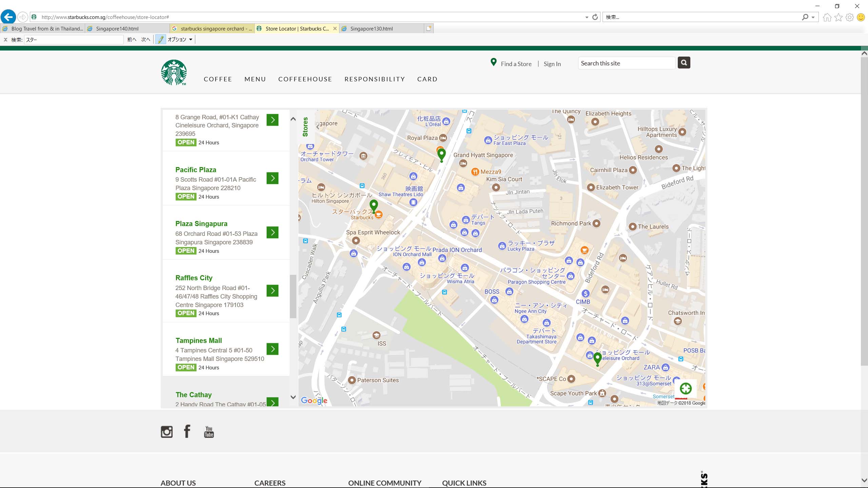The image size is (868, 488).
Task: Open the COFFEEHOUSE menu
Action: (x=305, y=79)
